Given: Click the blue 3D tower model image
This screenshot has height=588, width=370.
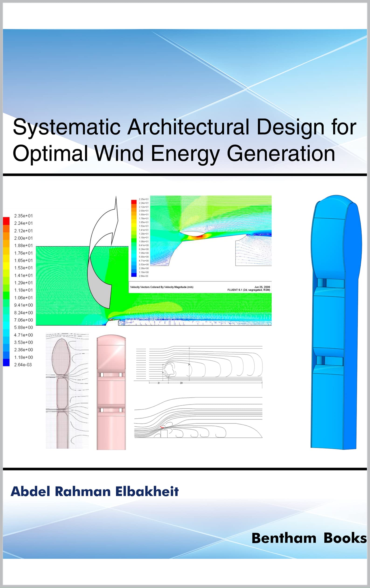Looking at the screenshot, I should pyautogui.click(x=336, y=322).
